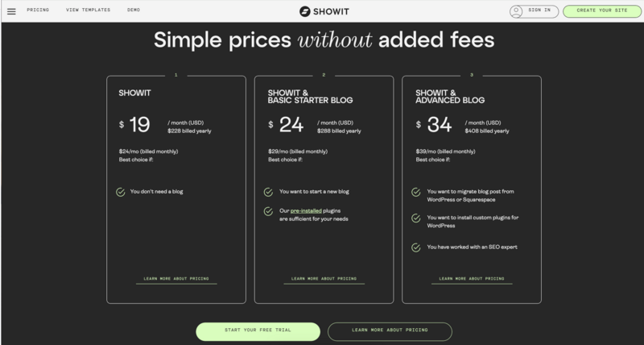
Task: Click checkmark icon beside "start a new blog"
Action: 268,192
